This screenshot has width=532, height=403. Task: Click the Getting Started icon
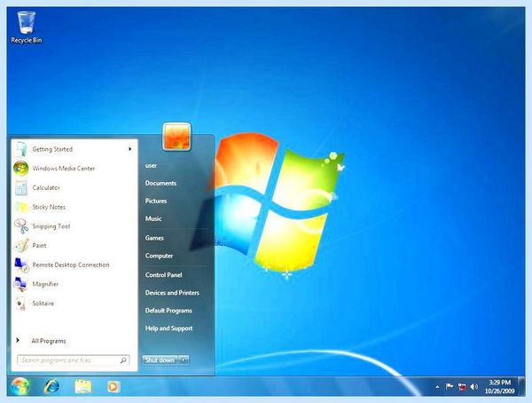20,149
